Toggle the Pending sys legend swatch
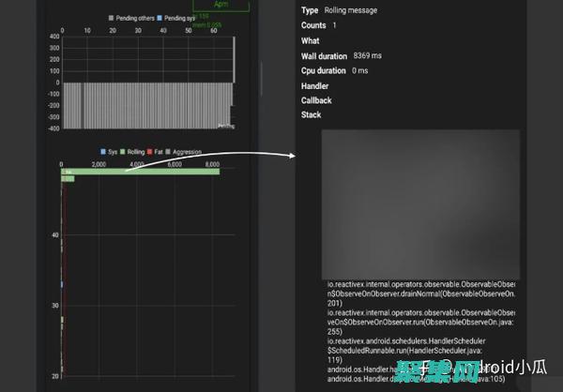Image resolution: width=563 pixels, height=392 pixels. 160,18
